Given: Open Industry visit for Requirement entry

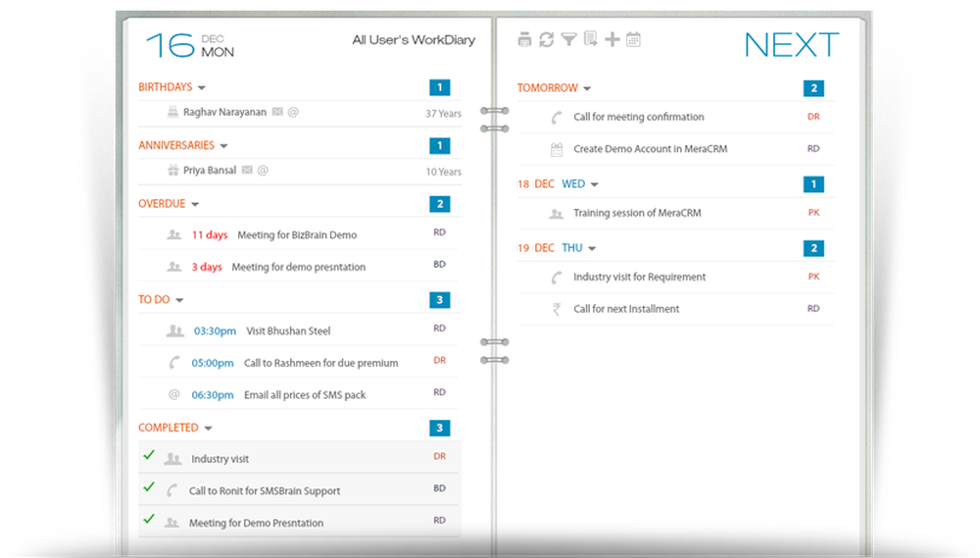Looking at the screenshot, I should [x=639, y=277].
